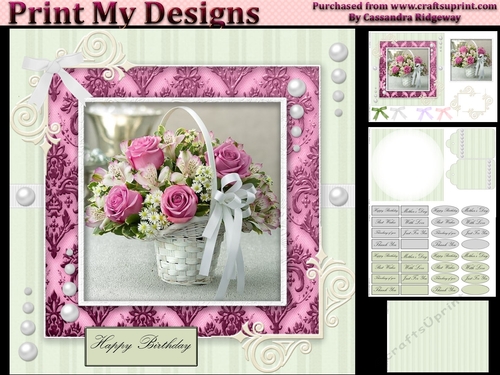Click the 'Print My Designs' title
This screenshot has width=500, height=375.
point(134,13)
